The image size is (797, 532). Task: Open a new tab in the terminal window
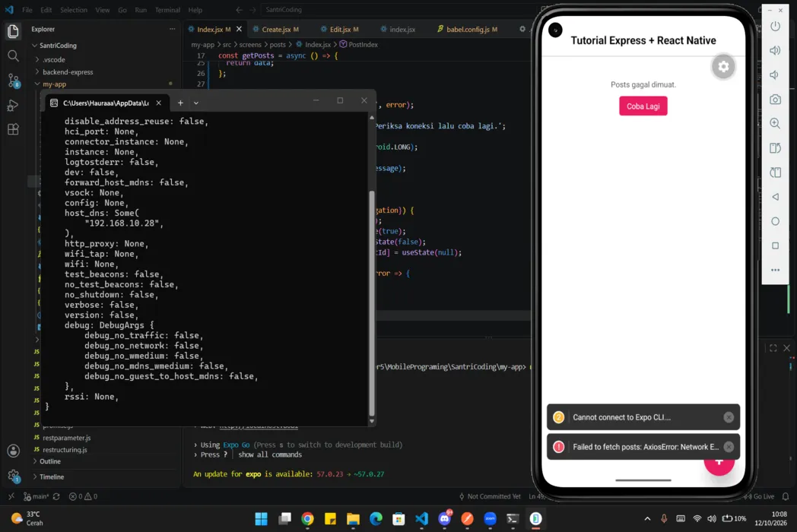pos(180,103)
